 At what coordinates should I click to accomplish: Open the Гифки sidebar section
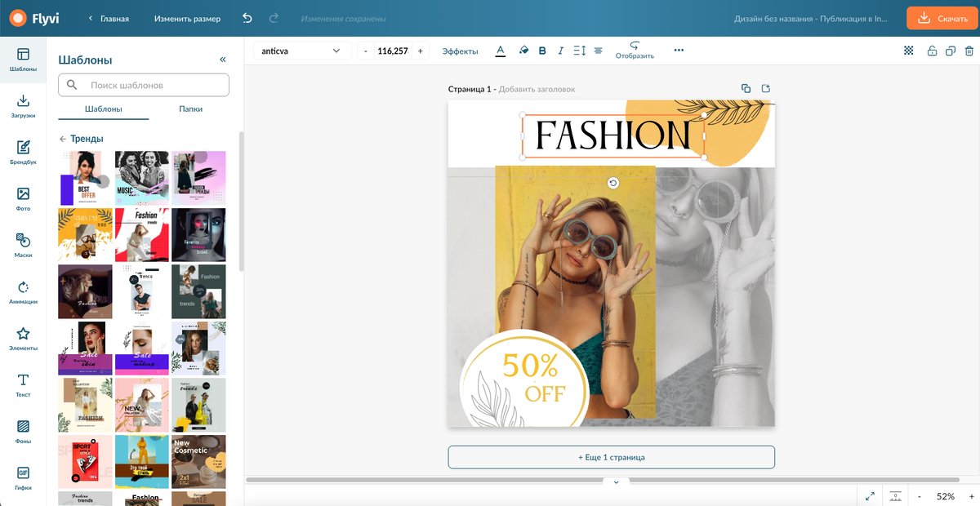click(x=23, y=478)
